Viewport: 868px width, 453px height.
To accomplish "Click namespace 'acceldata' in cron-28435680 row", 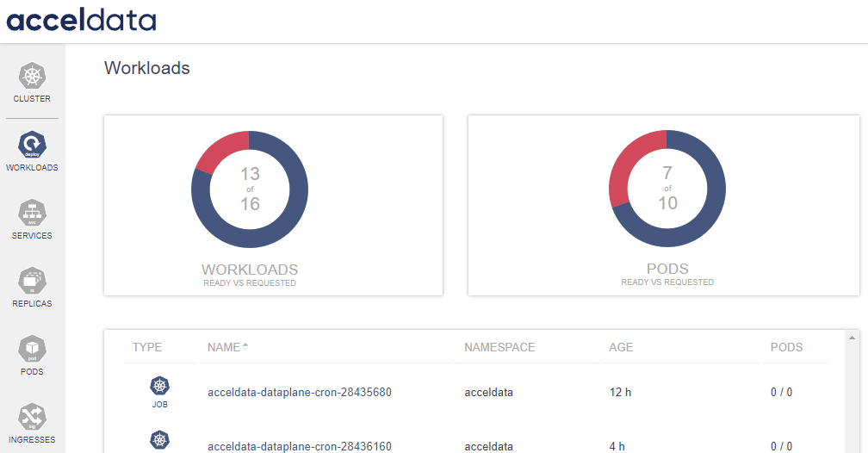I will pos(488,392).
